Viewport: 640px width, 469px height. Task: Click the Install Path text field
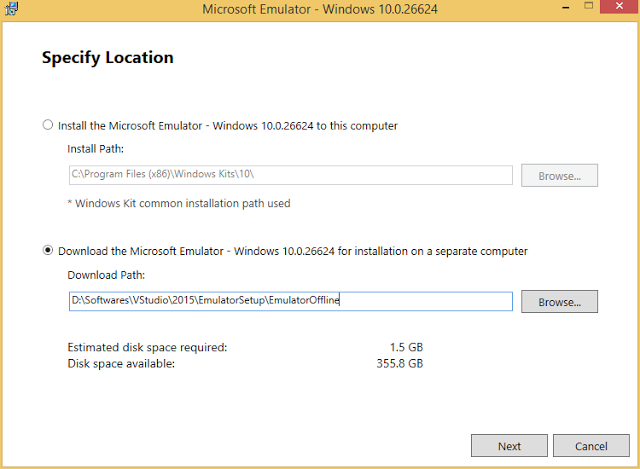point(290,176)
